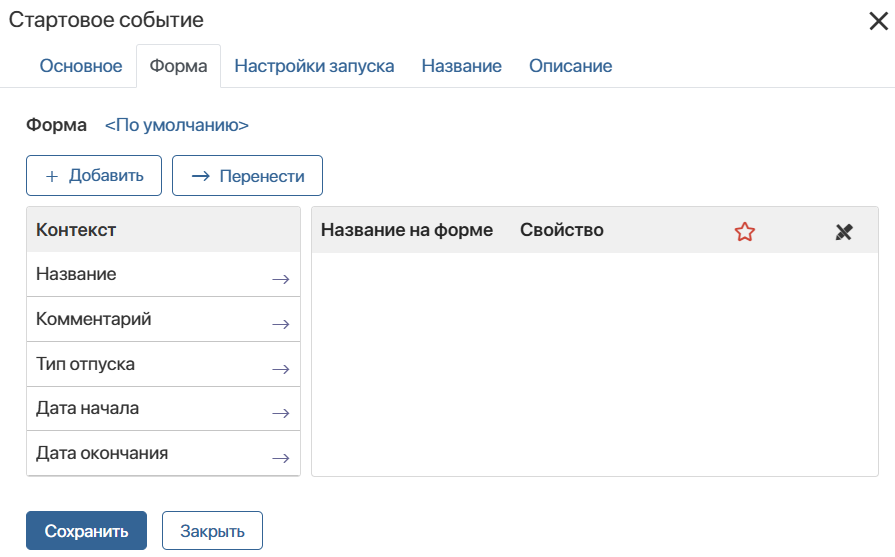Click the crossed pencil read-only column icon
895x557 pixels.
844,232
